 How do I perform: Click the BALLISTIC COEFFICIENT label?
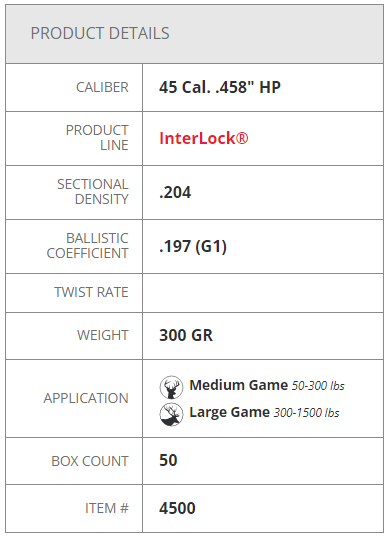point(88,246)
